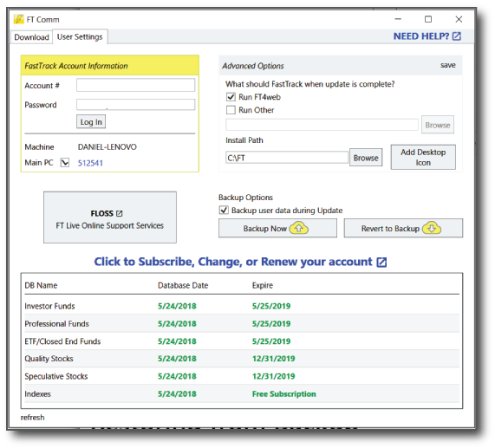Click the Account # input field
This screenshot has height=448, width=495.
tap(136, 85)
